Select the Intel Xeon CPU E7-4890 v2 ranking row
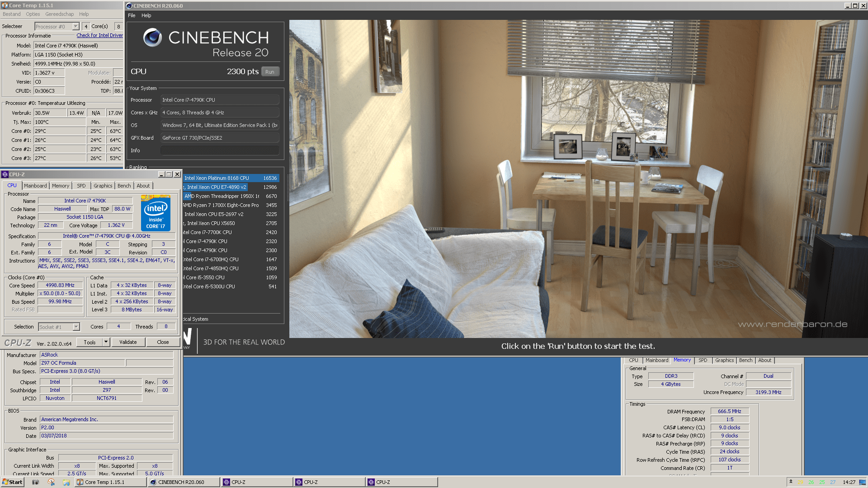868x488 pixels. click(231, 187)
